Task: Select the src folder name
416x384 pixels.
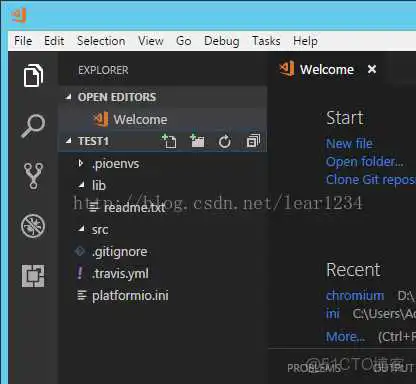Action: (100, 229)
